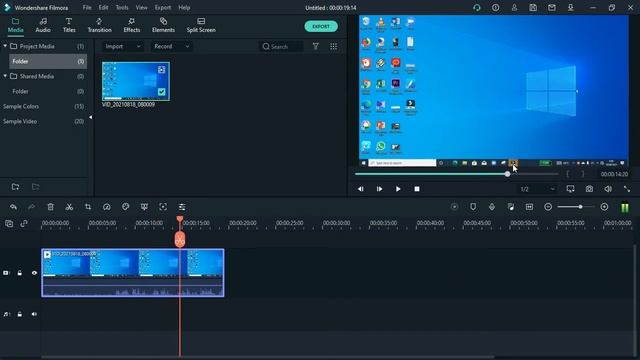Image resolution: width=640 pixels, height=360 pixels.
Task: Toggle the checkmark on the media thumbnail
Action: [x=162, y=92]
